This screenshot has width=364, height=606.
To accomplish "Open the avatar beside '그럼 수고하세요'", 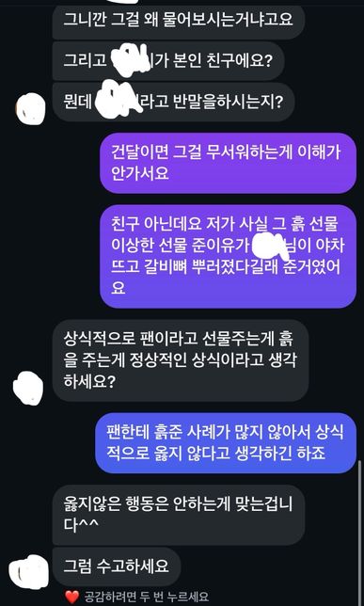I will coord(28,571).
